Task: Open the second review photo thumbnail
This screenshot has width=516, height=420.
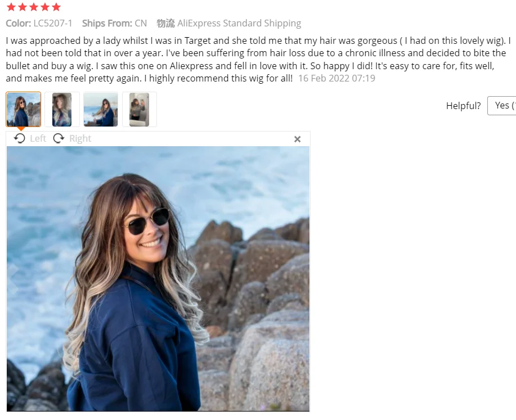Action: [62, 109]
